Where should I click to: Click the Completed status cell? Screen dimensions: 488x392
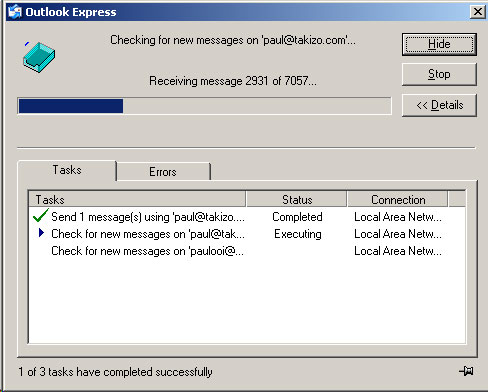[x=297, y=217]
